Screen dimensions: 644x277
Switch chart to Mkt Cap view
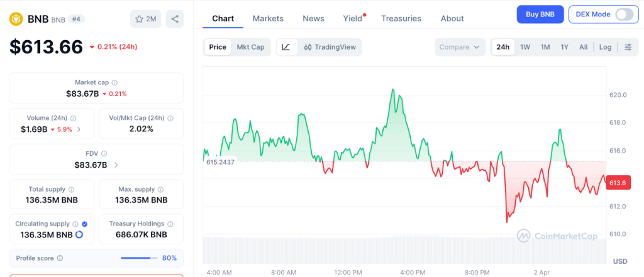tap(250, 47)
